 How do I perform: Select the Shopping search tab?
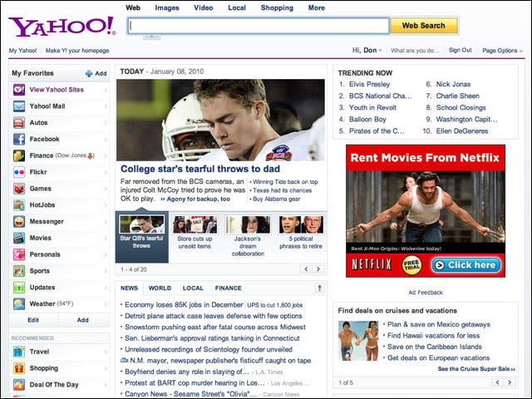tap(277, 7)
